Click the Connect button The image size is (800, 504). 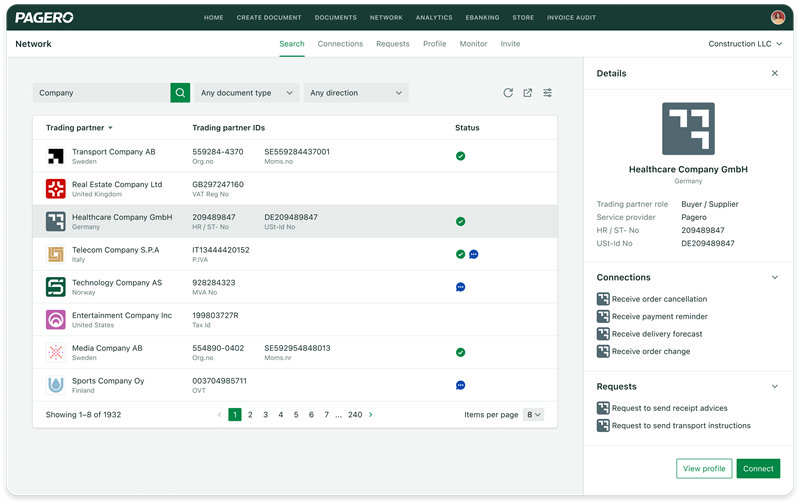[x=758, y=468]
